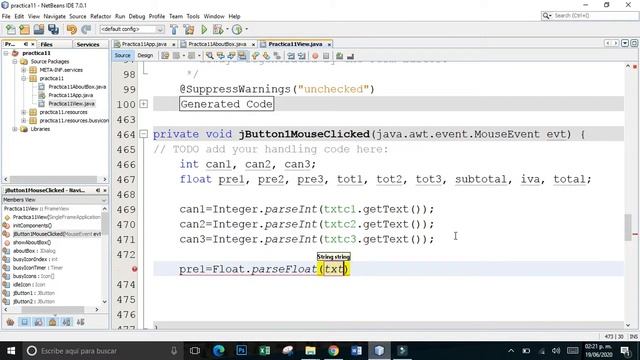Open the Services tab
Image resolution: width=640 pixels, height=360 pixels.
[x=88, y=44]
